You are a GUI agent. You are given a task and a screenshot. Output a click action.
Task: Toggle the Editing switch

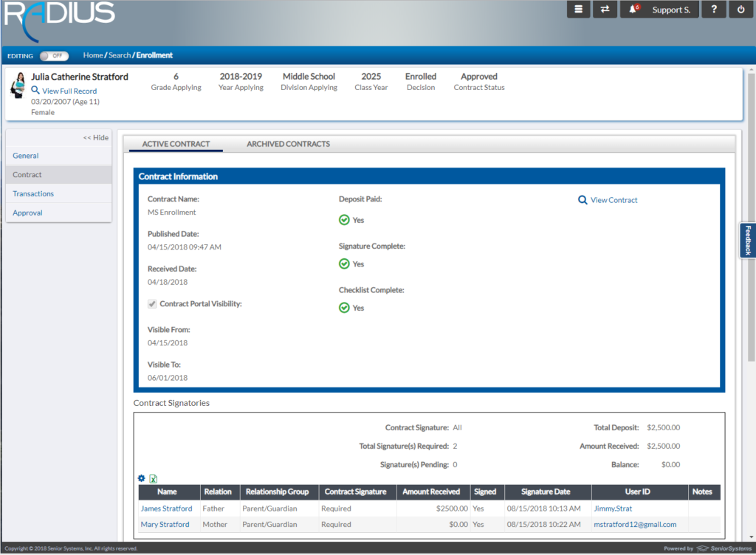tap(54, 56)
